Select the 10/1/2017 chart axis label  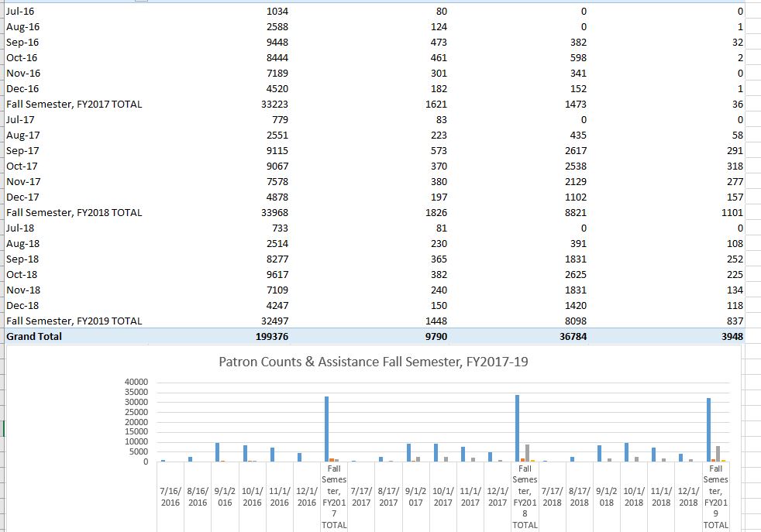pos(442,497)
